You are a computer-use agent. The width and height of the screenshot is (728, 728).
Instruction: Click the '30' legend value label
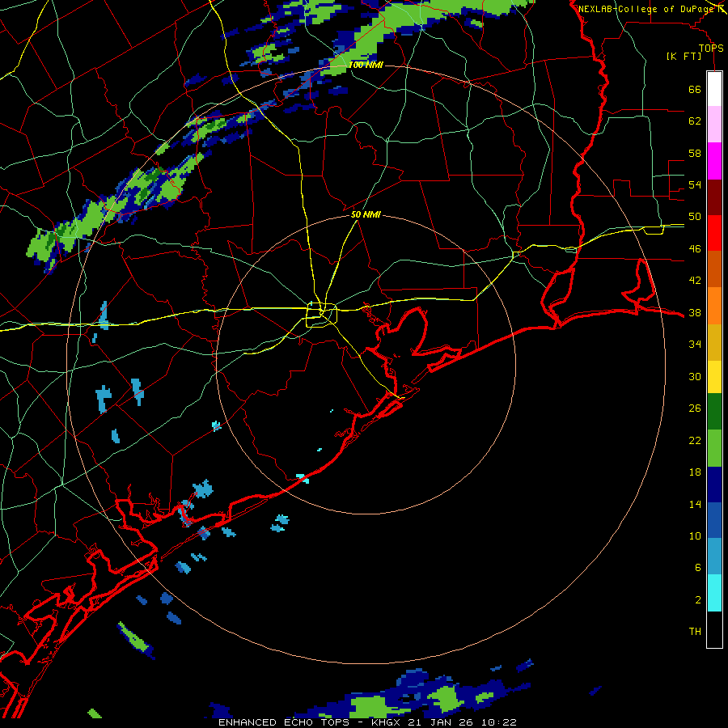point(695,376)
